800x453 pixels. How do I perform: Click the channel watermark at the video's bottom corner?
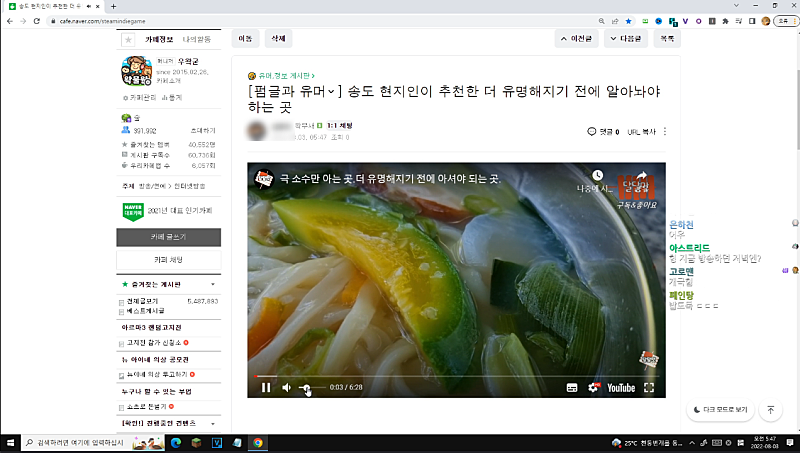[x=649, y=360]
